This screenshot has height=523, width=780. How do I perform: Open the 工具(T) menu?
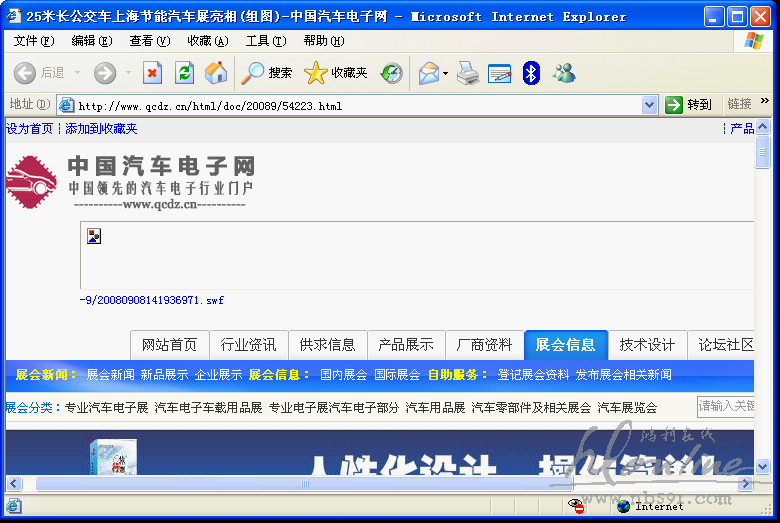click(x=266, y=41)
